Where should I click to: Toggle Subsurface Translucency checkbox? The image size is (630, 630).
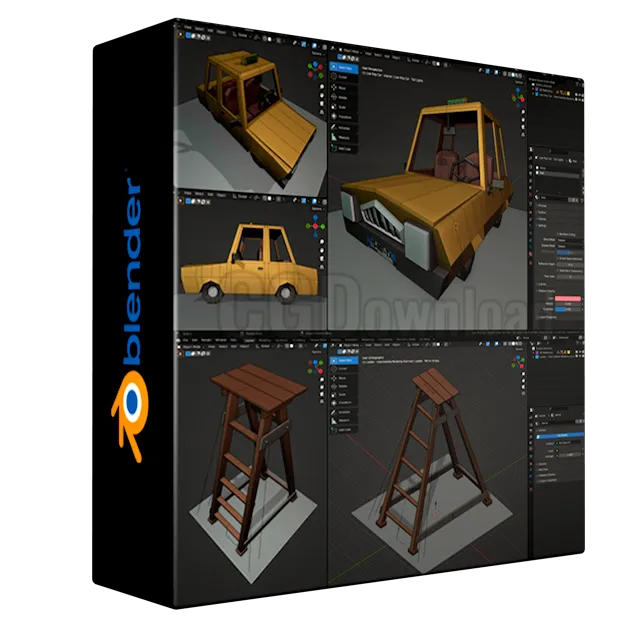coord(558,270)
